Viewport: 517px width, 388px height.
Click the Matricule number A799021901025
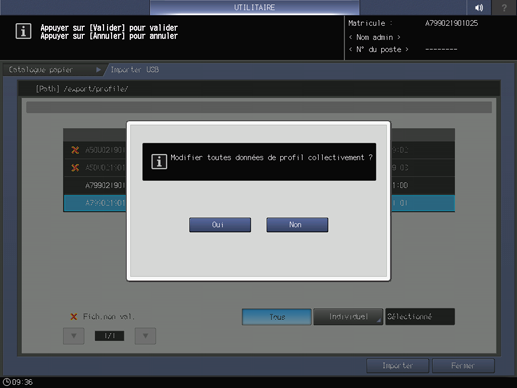(451, 23)
